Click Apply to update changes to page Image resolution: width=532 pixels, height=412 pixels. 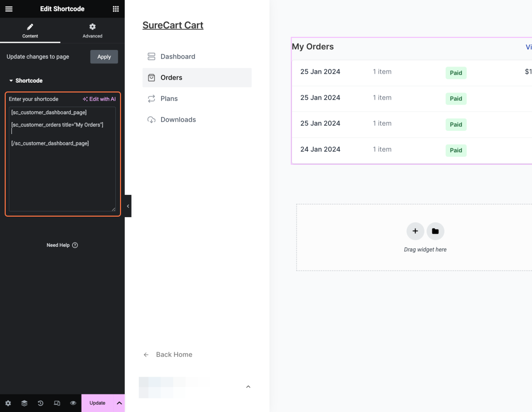tap(104, 57)
